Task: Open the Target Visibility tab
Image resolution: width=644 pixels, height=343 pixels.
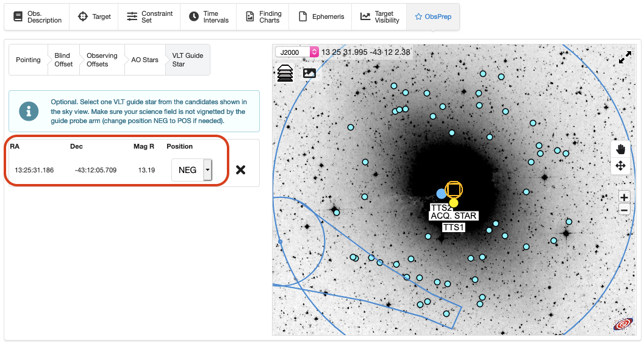Action: [x=379, y=17]
